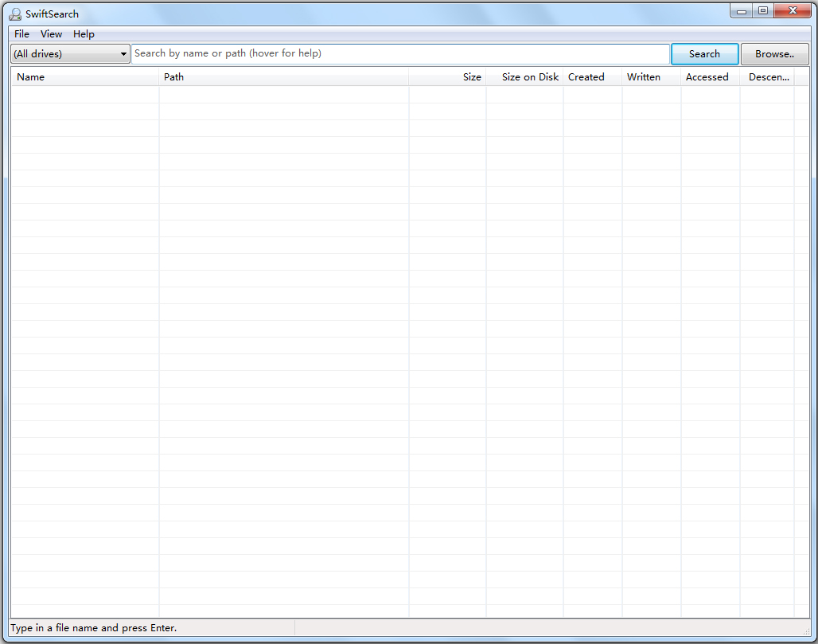Click the search by name or path field
Image resolution: width=818 pixels, height=644 pixels.
400,54
